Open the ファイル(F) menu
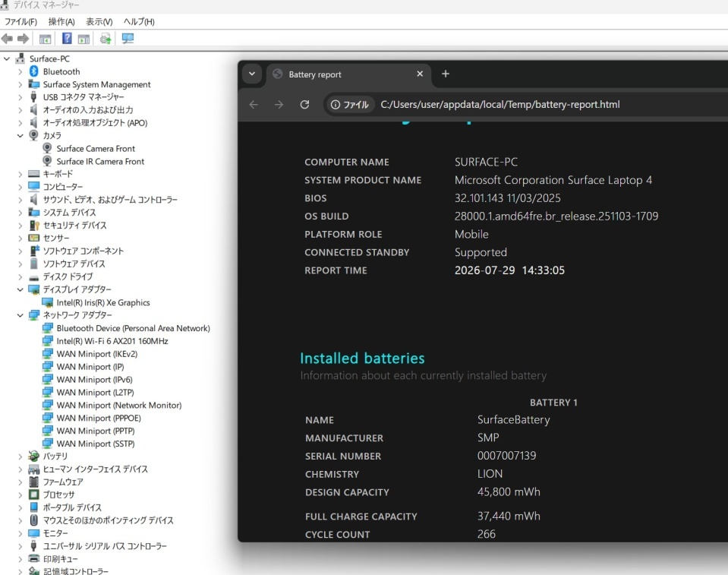The image size is (728, 575). click(21, 21)
